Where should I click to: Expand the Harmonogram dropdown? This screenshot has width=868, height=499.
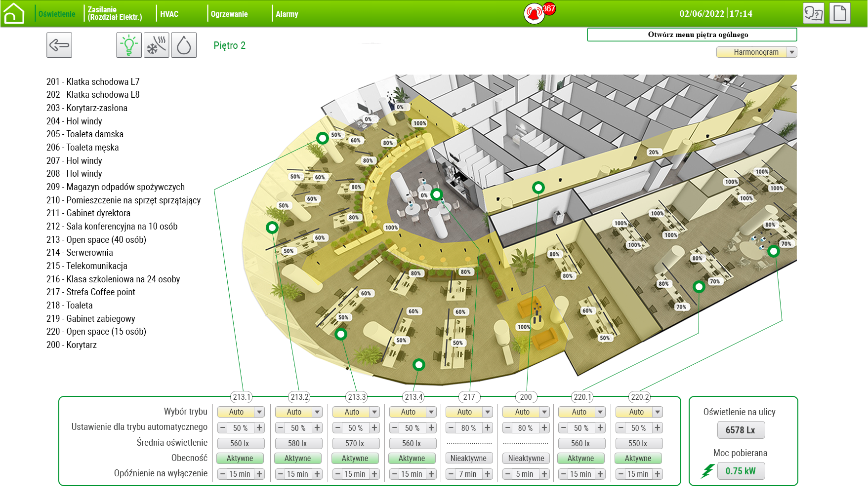click(x=792, y=52)
